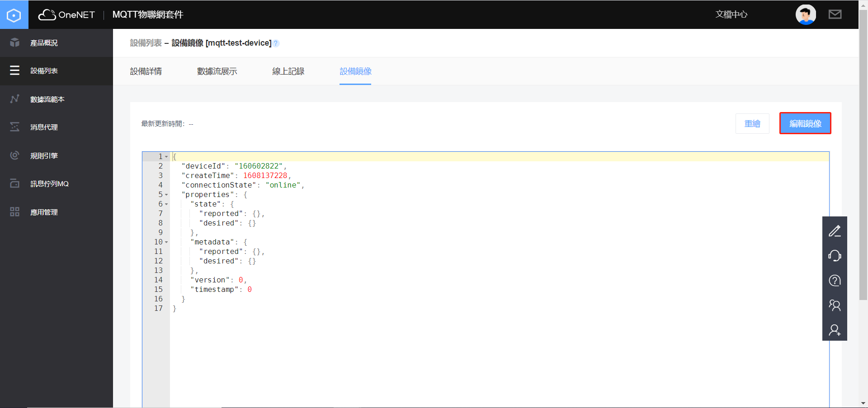The image size is (868, 408).
Task: Click the help question mark beside mqtt-test-device
Action: pos(276,43)
